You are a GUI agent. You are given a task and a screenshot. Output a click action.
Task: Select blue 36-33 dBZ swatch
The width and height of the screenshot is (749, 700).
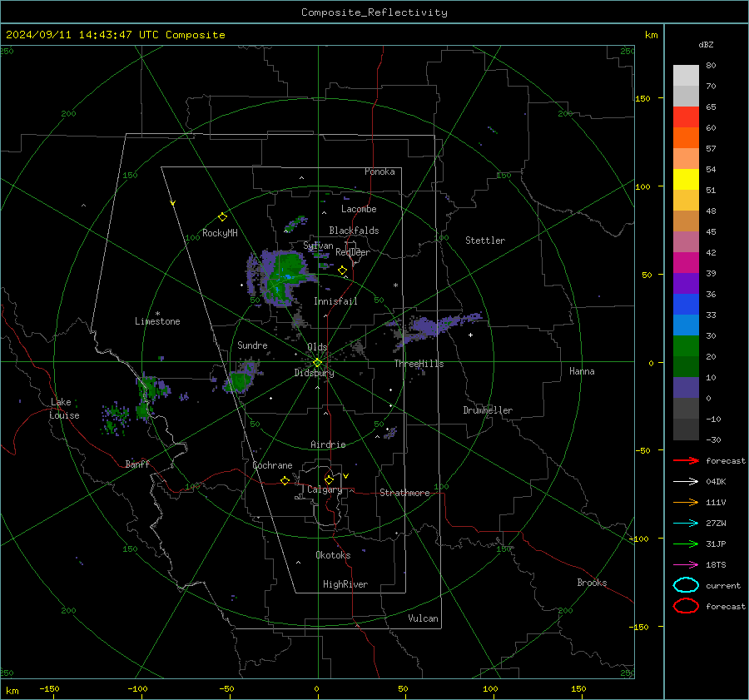pyautogui.click(x=686, y=305)
